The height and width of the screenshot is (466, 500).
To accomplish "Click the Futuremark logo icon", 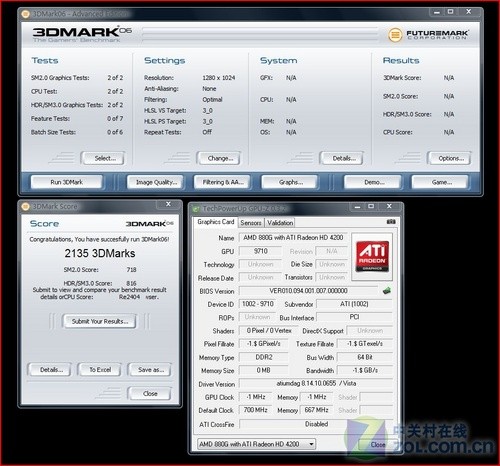I will pos(395,35).
